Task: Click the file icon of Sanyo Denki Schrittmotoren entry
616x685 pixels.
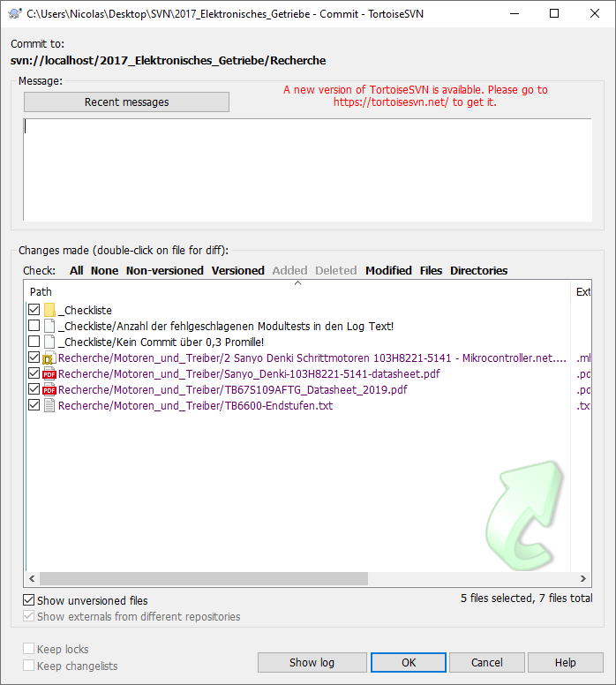Action: tap(49, 358)
